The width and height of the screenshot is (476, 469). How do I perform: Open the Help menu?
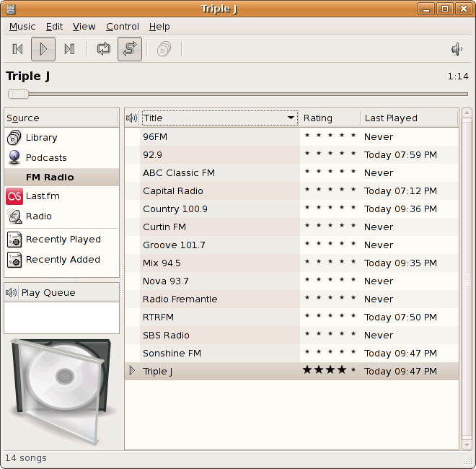pyautogui.click(x=159, y=27)
